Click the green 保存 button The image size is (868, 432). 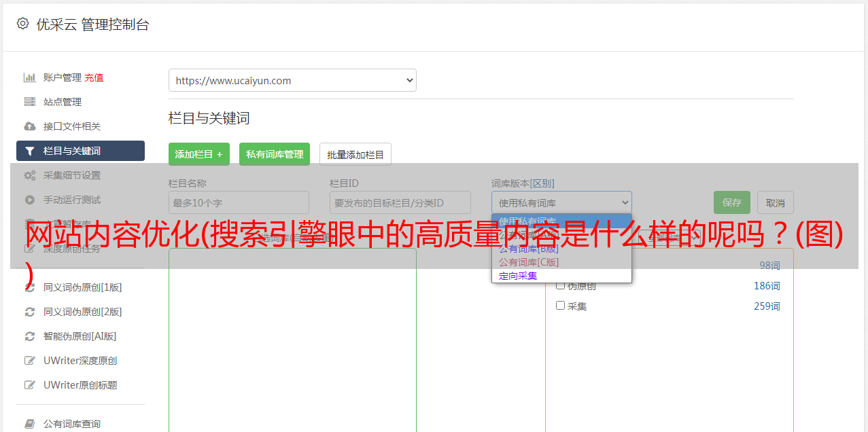point(732,202)
